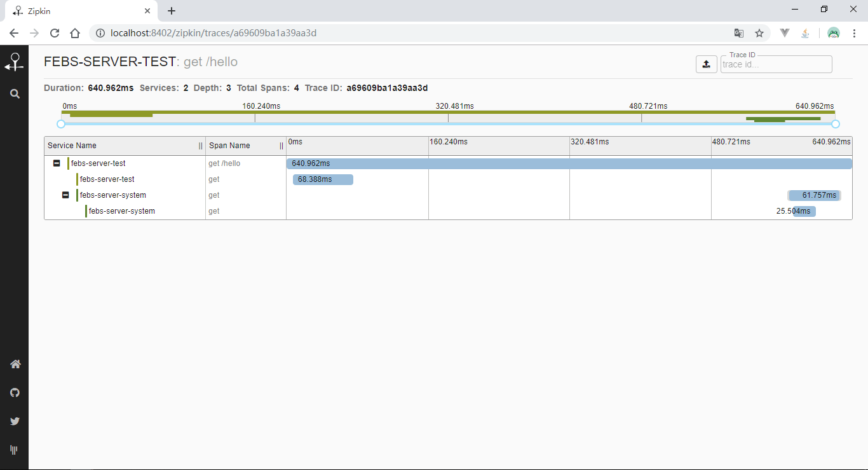
Task: Click the 160.240ms label in the table header
Action: coord(449,142)
